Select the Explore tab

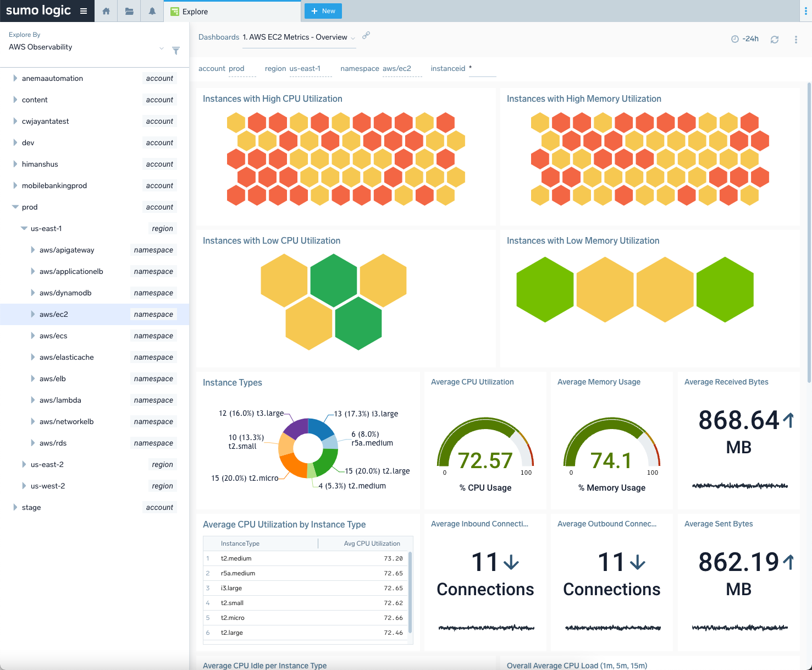232,11
